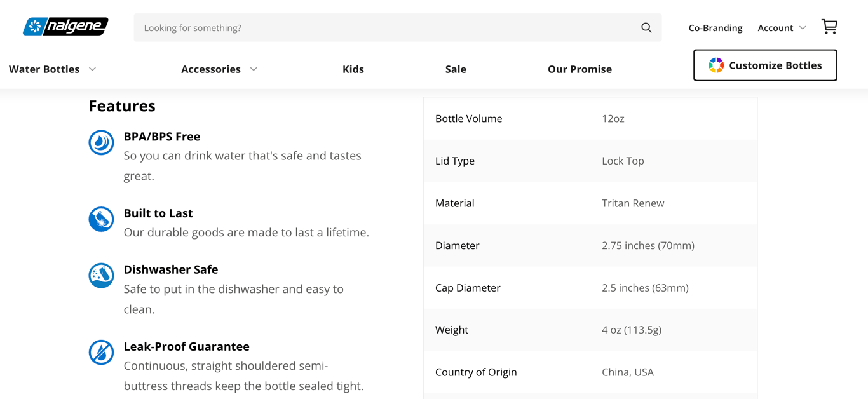Click the white pinwheel swirl icon beside Nalgene wordmark
868x399 pixels.
point(35,26)
